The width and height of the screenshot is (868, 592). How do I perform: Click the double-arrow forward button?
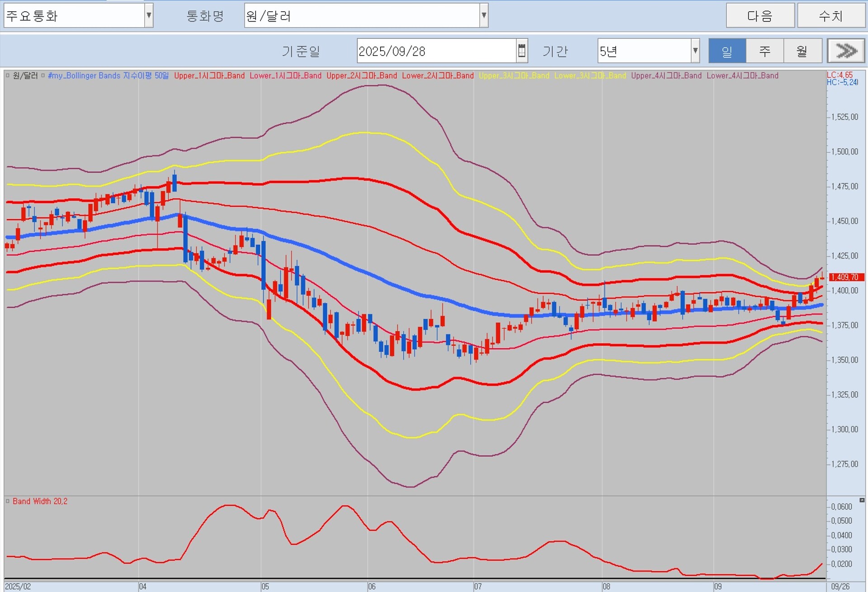pyautogui.click(x=846, y=51)
